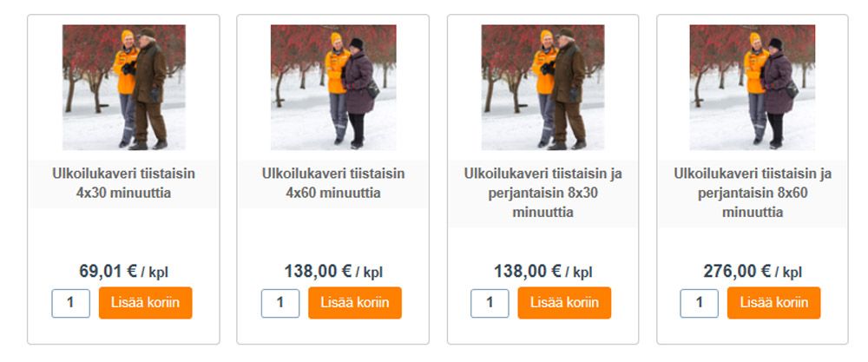Image resolution: width=868 pixels, height=362 pixels.
Task: Click the quantity field of the 8x30 minuuttia product
Action: point(490,303)
